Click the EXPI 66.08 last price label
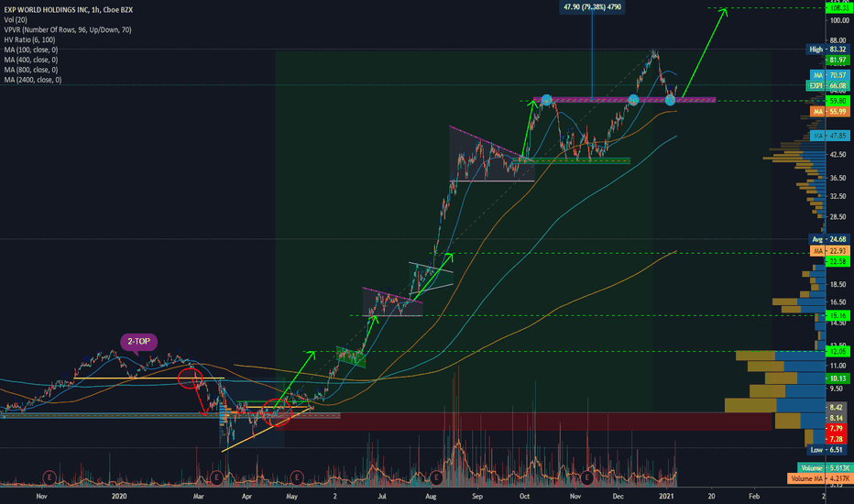Image resolution: width=854 pixels, height=504 pixels. pos(827,85)
